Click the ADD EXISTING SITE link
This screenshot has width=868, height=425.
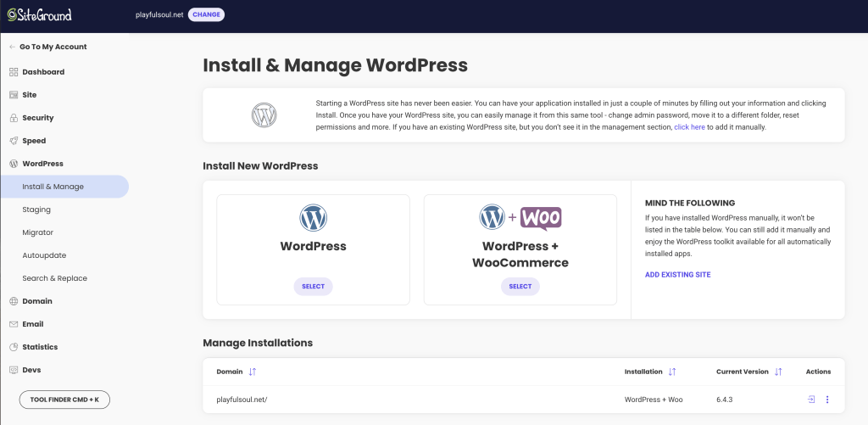pos(677,275)
